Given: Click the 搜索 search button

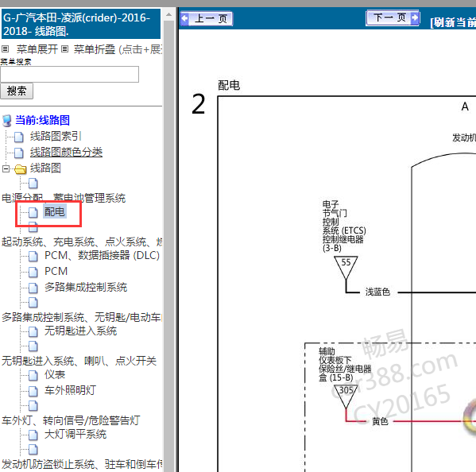Looking at the screenshot, I should (x=17, y=91).
